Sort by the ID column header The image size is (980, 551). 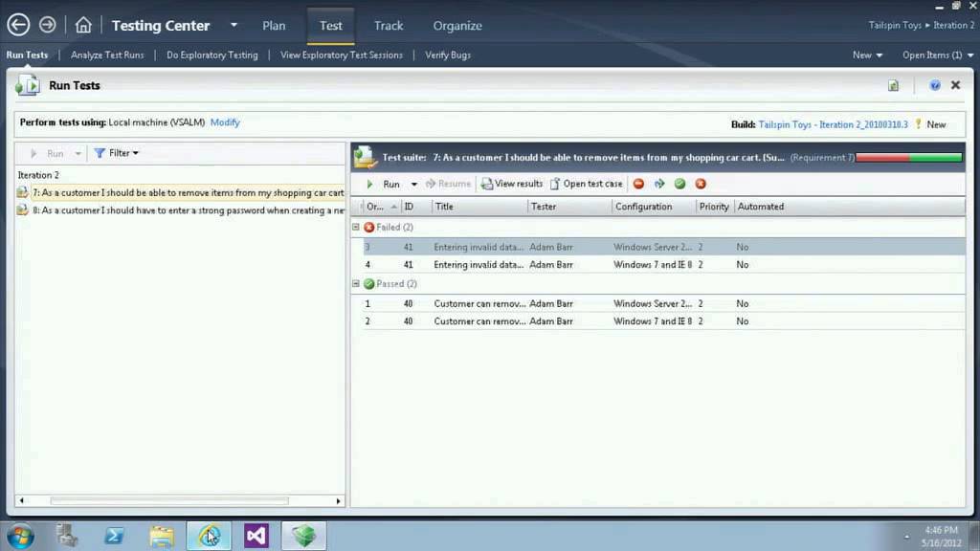tap(415, 207)
